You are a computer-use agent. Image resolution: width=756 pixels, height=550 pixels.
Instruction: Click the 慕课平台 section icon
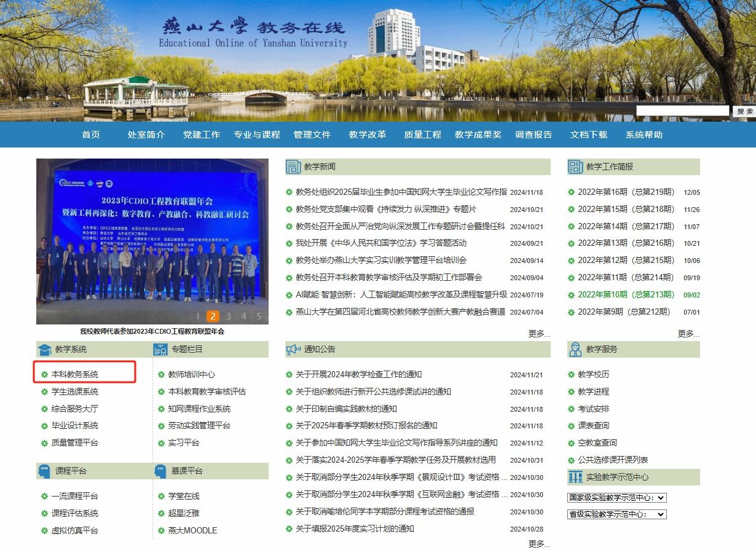161,471
